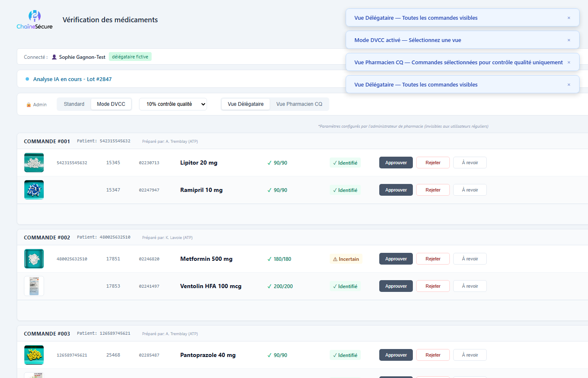Open the Ramipril 10 mg capsule image
This screenshot has height=378, width=588.
34,190
